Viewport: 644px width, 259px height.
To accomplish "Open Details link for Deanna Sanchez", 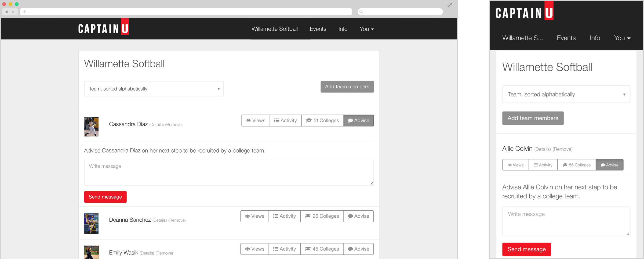I will tap(159, 220).
